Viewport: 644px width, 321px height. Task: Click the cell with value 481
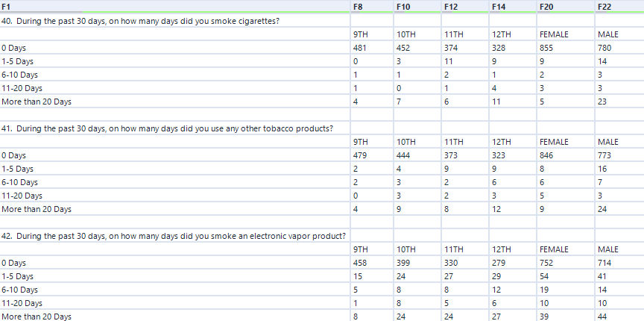[359, 48]
